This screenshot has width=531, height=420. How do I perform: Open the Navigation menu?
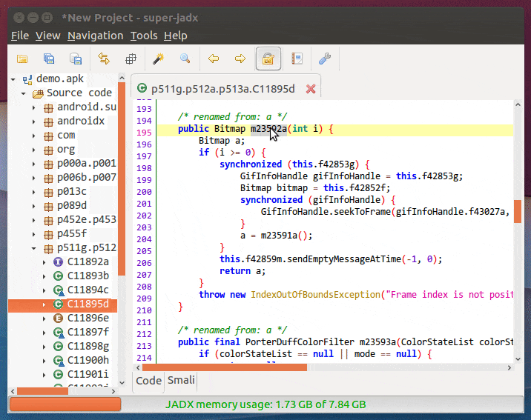[96, 36]
